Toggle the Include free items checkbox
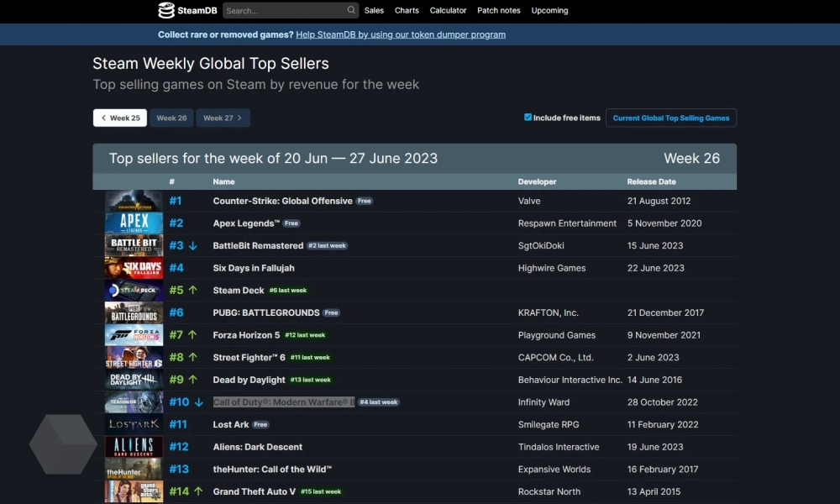840x504 pixels. pos(528,118)
